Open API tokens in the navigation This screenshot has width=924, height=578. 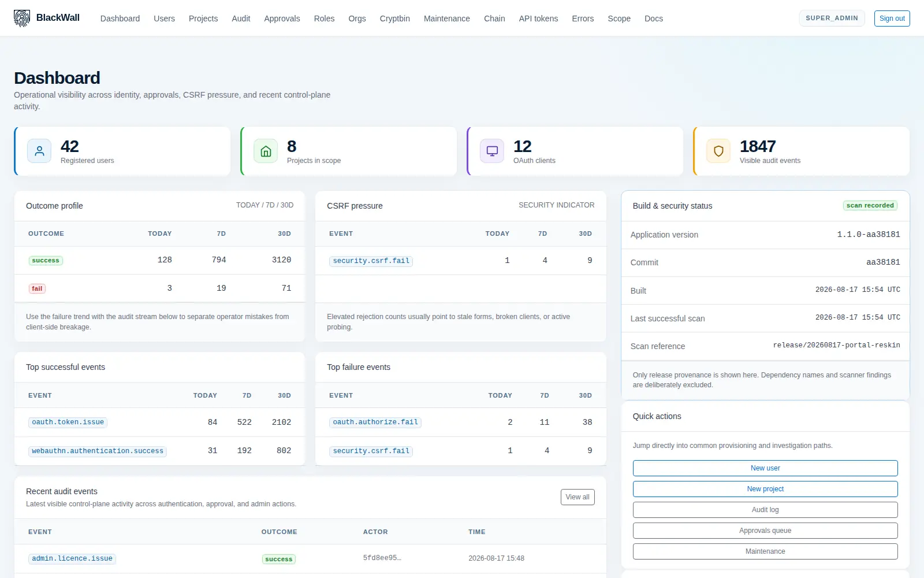[538, 18]
